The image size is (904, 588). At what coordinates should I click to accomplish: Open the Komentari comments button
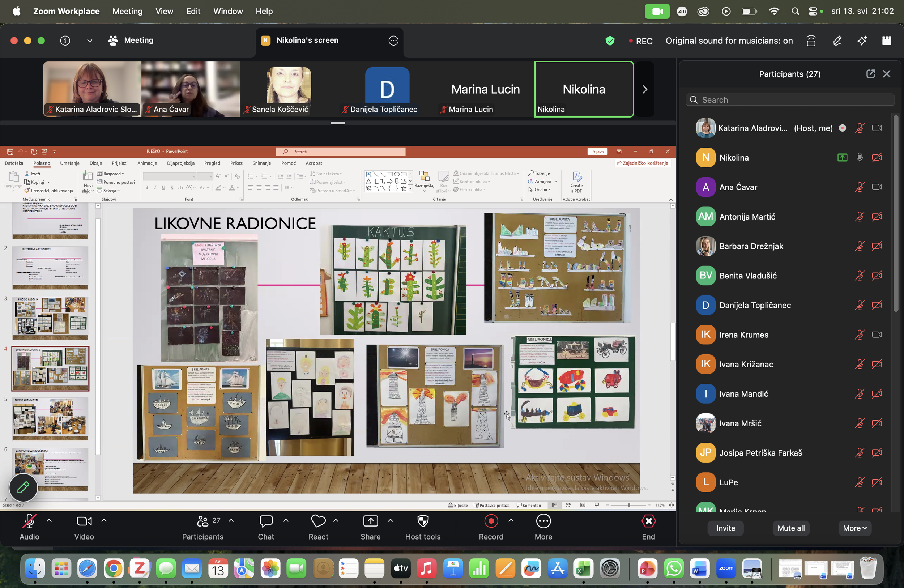[529, 505]
